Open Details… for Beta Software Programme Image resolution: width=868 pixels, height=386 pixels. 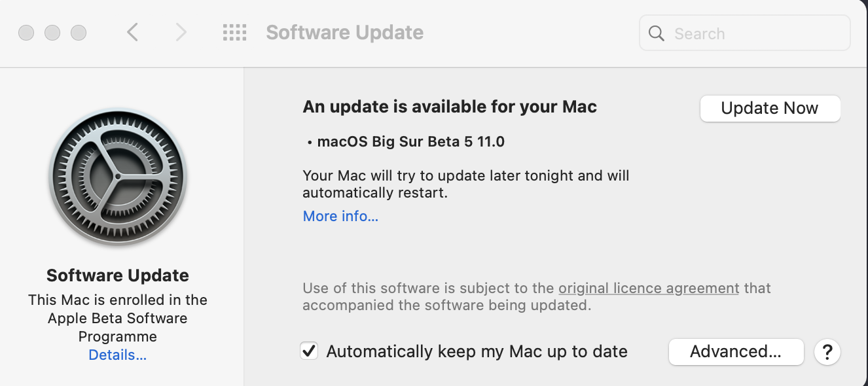tap(118, 355)
